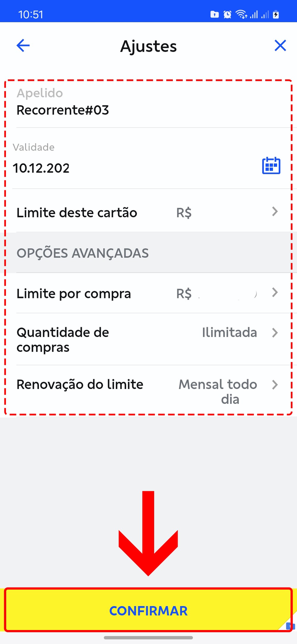Viewport: 297px width, 644px height.
Task: Open Renovação do limite chevron
Action: click(x=275, y=385)
